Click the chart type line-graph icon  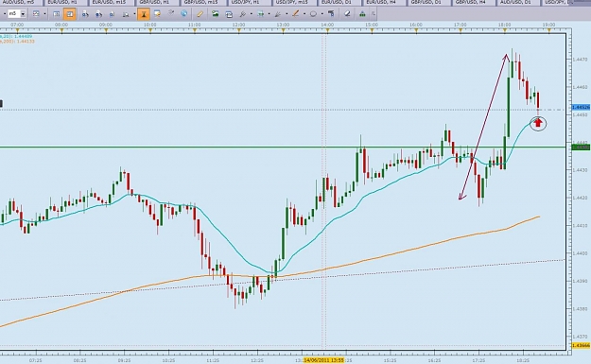(x=36, y=14)
